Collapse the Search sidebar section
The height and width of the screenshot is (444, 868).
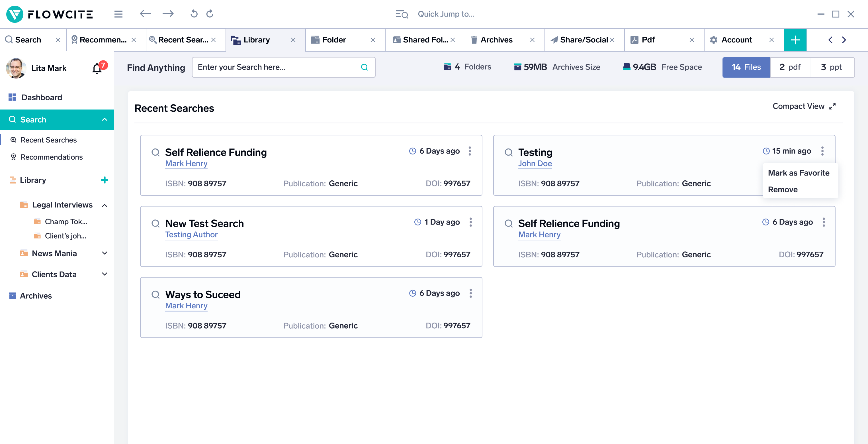[105, 120]
